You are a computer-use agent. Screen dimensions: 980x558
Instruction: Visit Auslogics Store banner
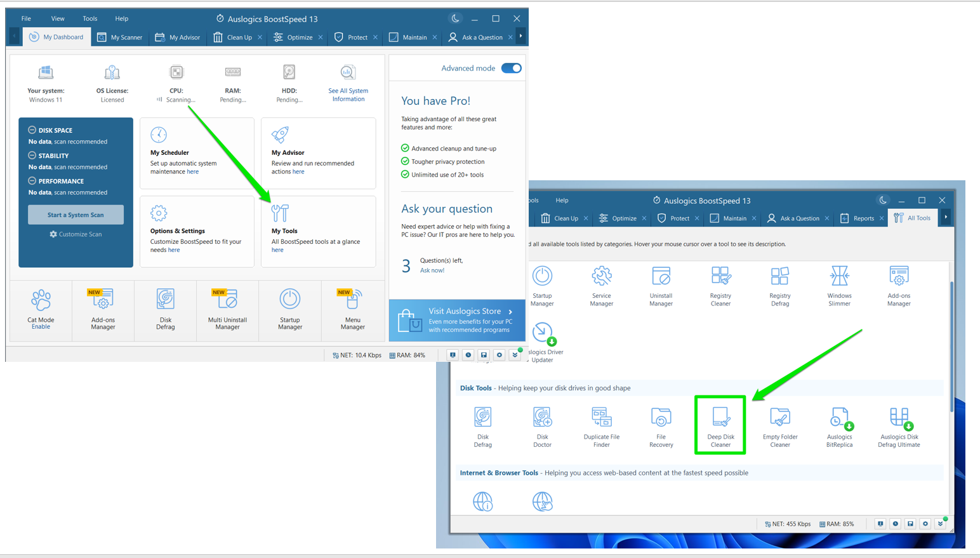pos(457,320)
